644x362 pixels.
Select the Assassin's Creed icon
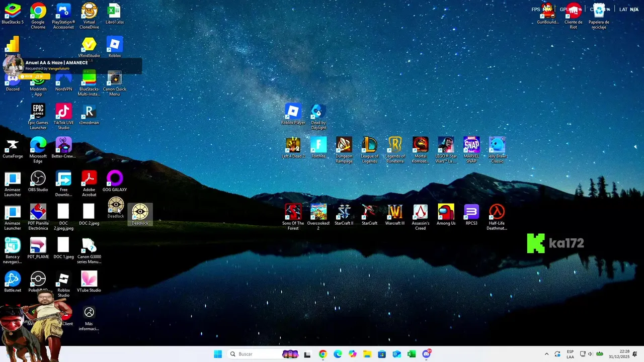coord(421,217)
